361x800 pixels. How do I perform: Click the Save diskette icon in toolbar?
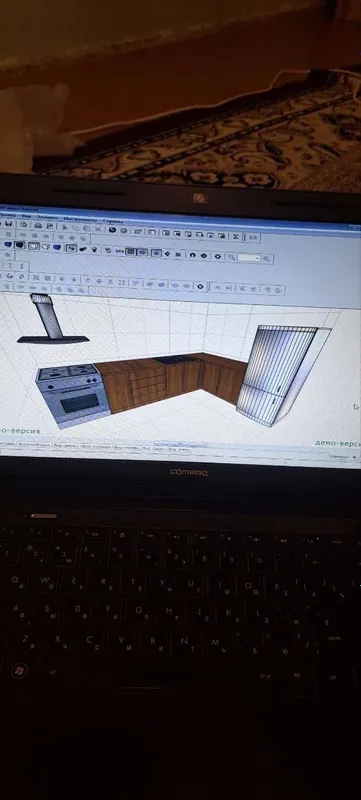[x=9, y=223]
